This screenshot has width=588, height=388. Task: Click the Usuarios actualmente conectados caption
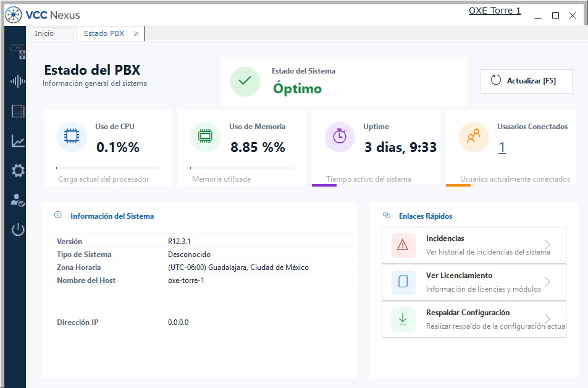515,179
